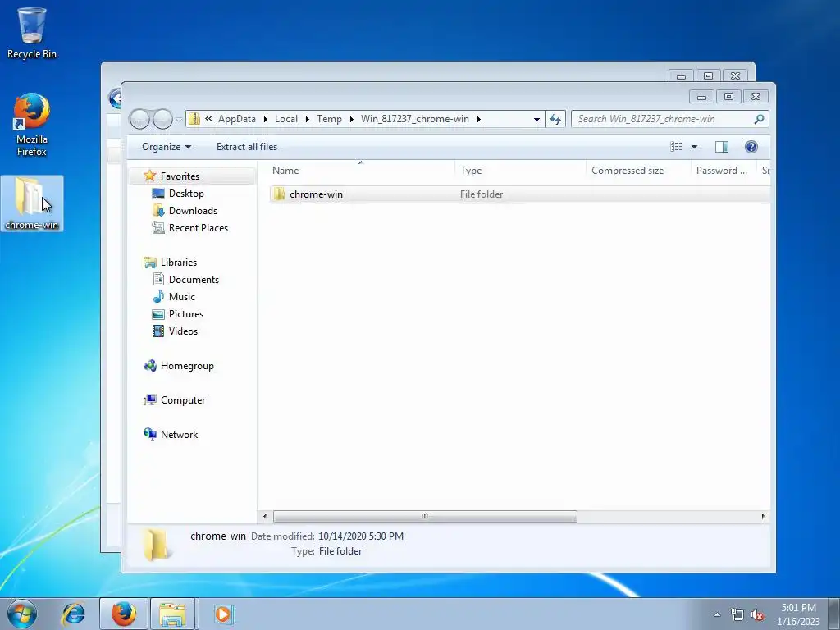
Task: Show hidden system tray icons
Action: tap(717, 614)
